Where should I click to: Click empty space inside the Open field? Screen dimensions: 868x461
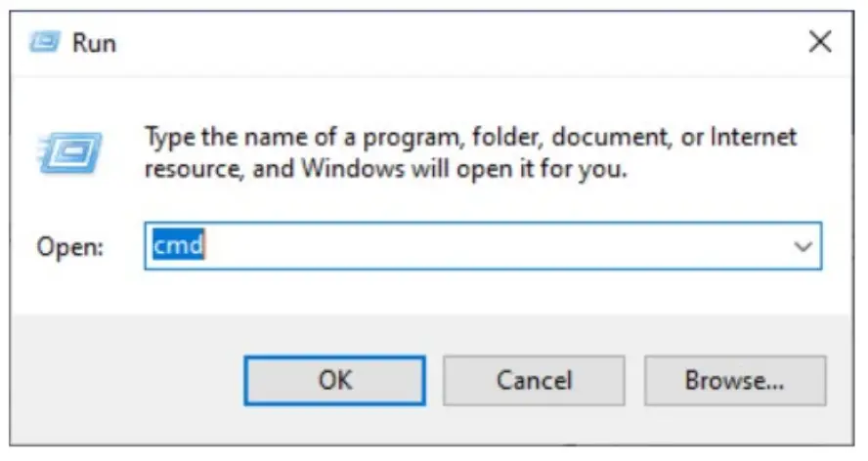[489, 246]
